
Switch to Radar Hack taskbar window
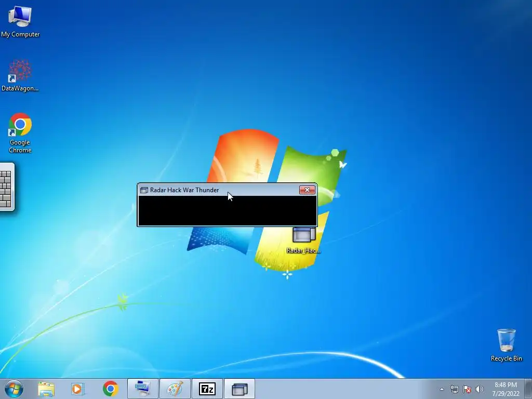pos(240,389)
